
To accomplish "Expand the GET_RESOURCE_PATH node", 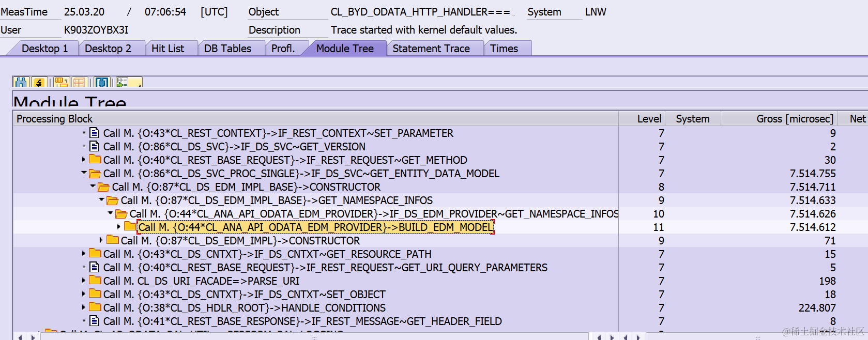I will [84, 254].
